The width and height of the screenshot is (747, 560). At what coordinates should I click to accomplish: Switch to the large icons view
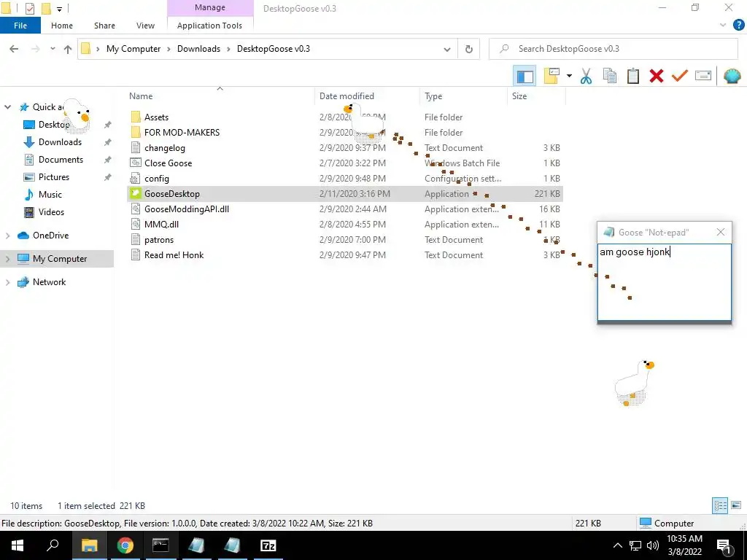coord(736,505)
